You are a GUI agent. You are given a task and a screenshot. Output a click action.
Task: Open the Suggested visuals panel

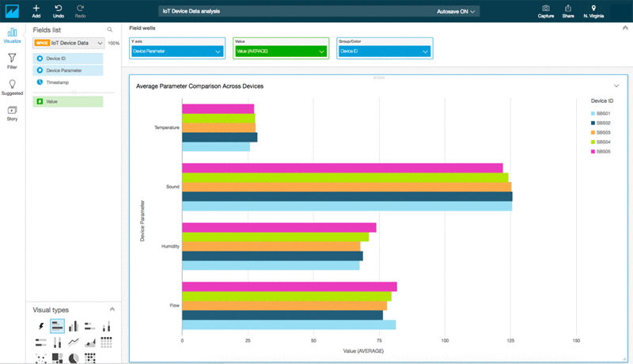[x=12, y=87]
